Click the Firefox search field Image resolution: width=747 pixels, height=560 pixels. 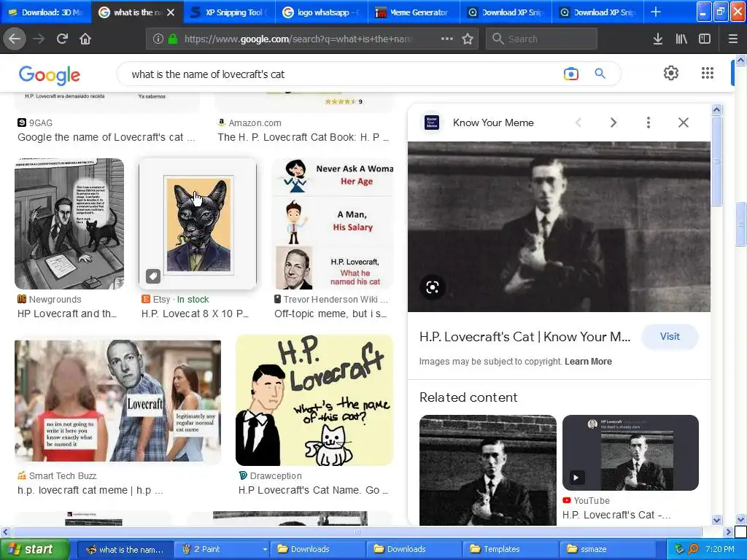[x=542, y=39]
